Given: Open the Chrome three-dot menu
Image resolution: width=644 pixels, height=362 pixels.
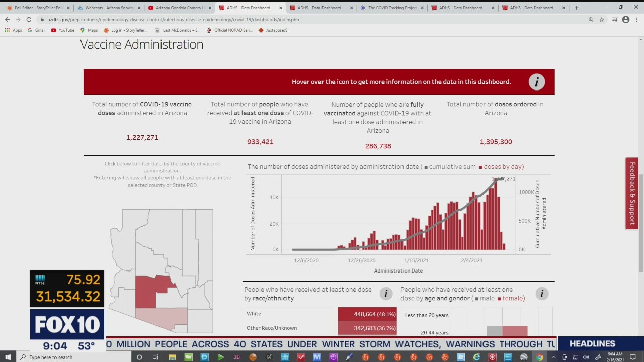Looking at the screenshot, I should click(637, 19).
